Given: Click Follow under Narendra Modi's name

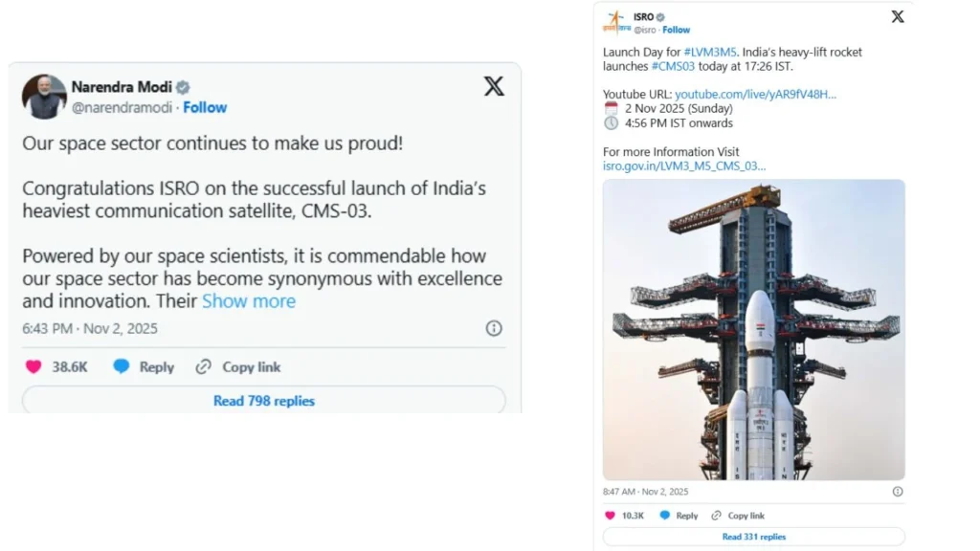Looking at the screenshot, I should coord(205,107).
